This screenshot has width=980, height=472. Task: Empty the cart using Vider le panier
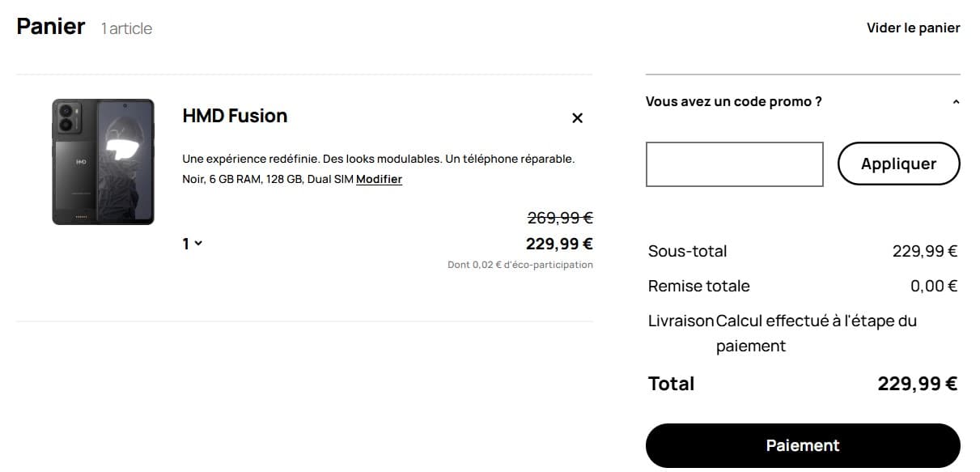[913, 27]
